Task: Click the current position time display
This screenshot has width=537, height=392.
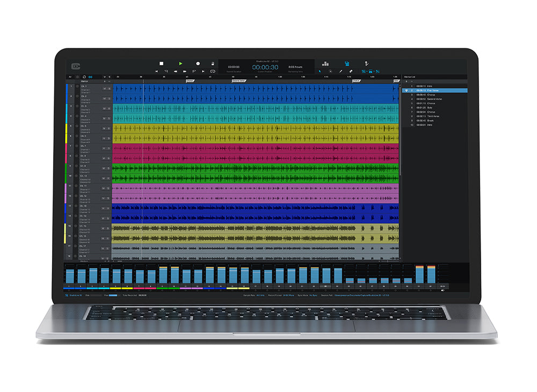Action: 265,67
